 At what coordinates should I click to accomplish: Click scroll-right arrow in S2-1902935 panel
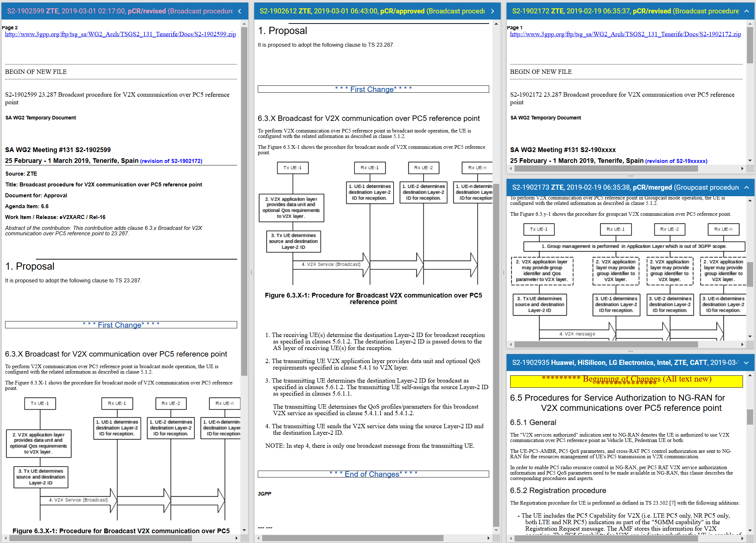(x=742, y=538)
